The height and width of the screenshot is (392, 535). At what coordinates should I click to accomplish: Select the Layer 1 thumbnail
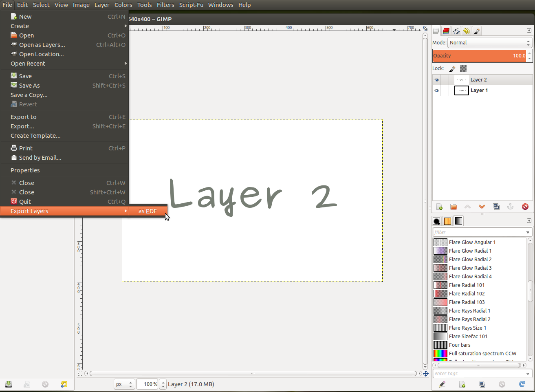click(x=461, y=90)
